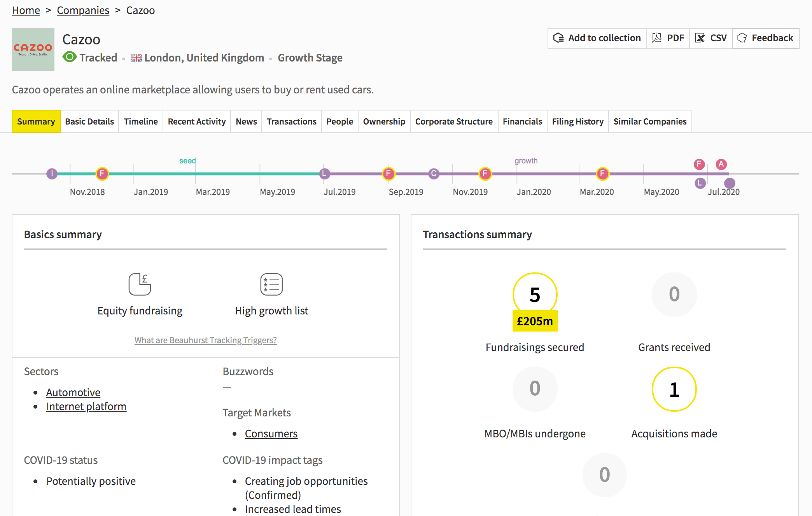812x516 pixels.
Task: Click the 5 Fundraisings secured circle
Action: [x=535, y=295]
